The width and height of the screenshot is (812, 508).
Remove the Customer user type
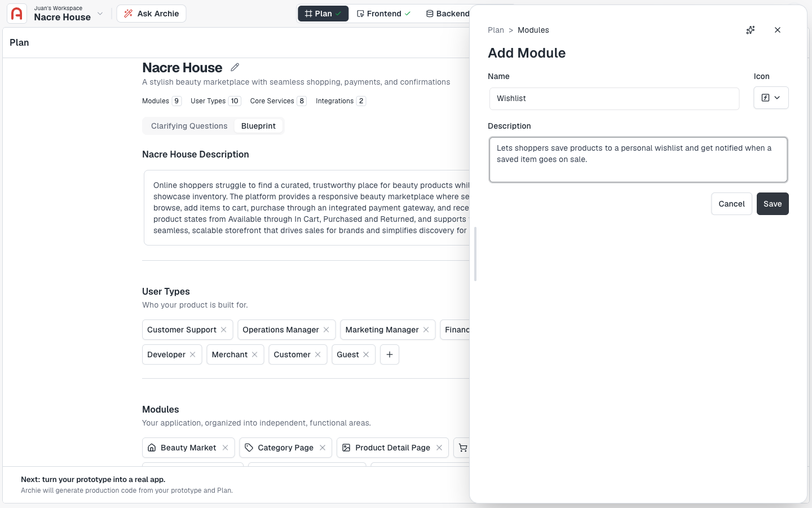tap(318, 354)
